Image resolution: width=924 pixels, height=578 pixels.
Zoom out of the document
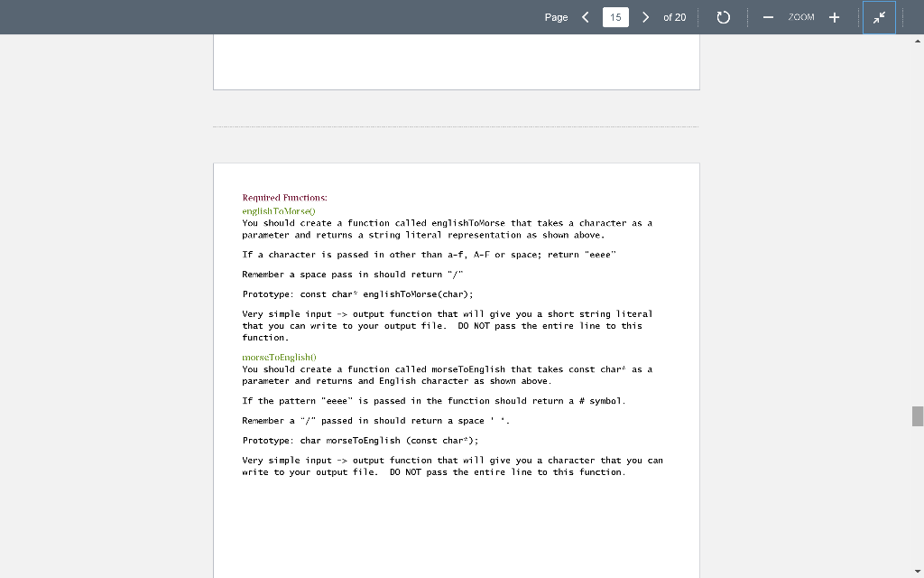(768, 16)
